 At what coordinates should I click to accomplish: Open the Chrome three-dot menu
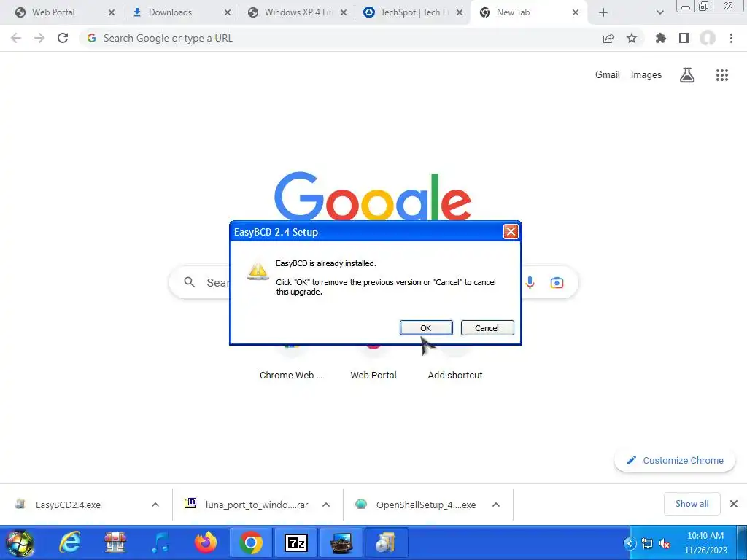click(x=731, y=38)
